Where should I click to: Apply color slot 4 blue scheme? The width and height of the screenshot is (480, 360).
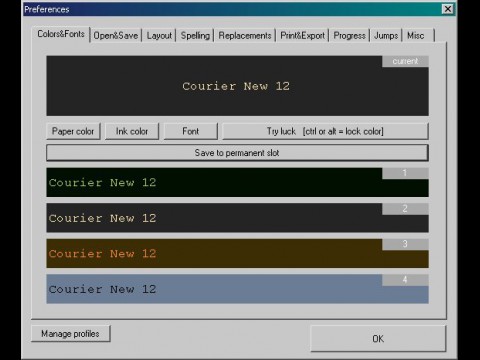(x=237, y=289)
